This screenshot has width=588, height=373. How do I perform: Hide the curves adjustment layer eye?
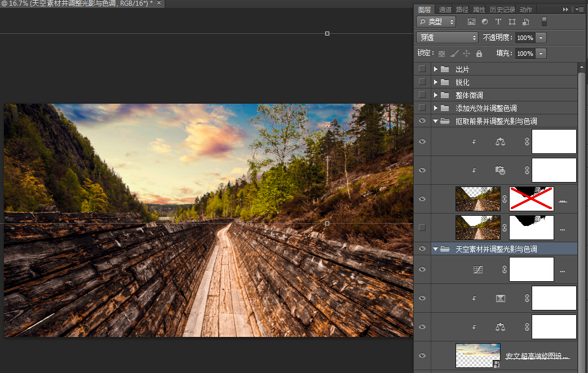click(x=422, y=269)
